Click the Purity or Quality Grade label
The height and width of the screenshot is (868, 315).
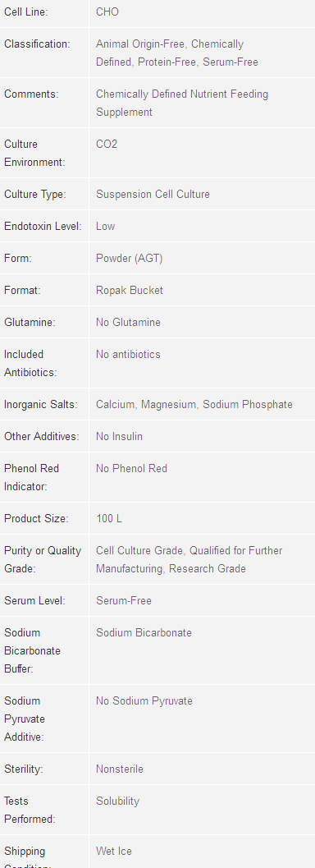(43, 560)
